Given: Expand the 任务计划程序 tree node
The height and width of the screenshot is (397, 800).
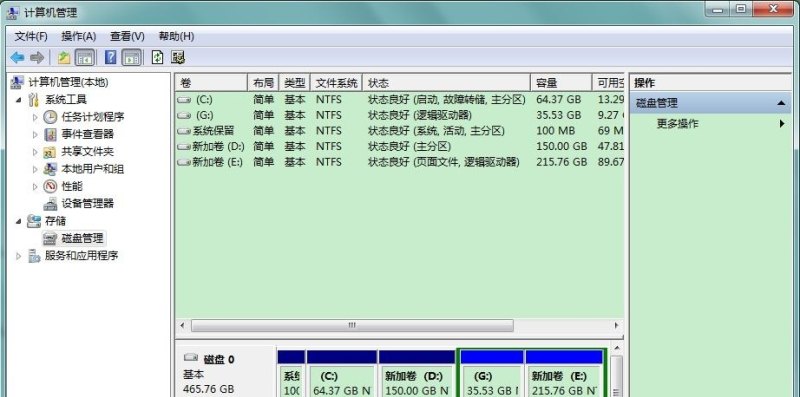Looking at the screenshot, I should tap(35, 117).
